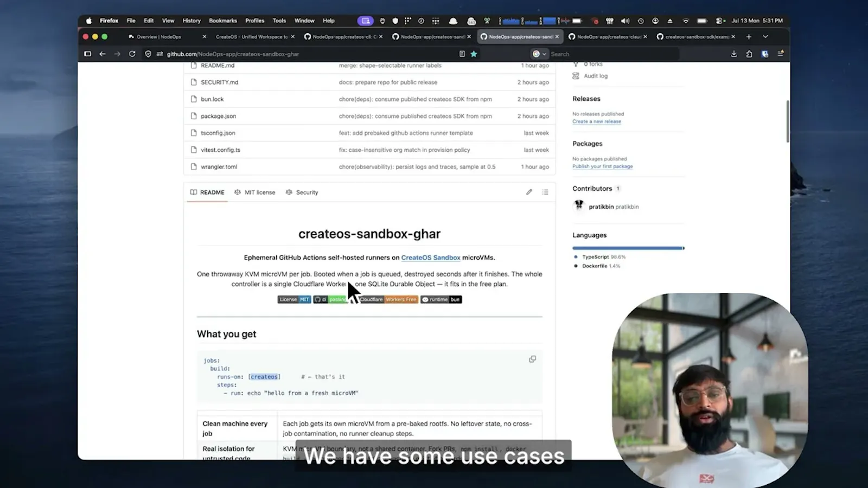This screenshot has height=488, width=868.
Task: Expand the list all tabs chevron
Action: point(765,37)
